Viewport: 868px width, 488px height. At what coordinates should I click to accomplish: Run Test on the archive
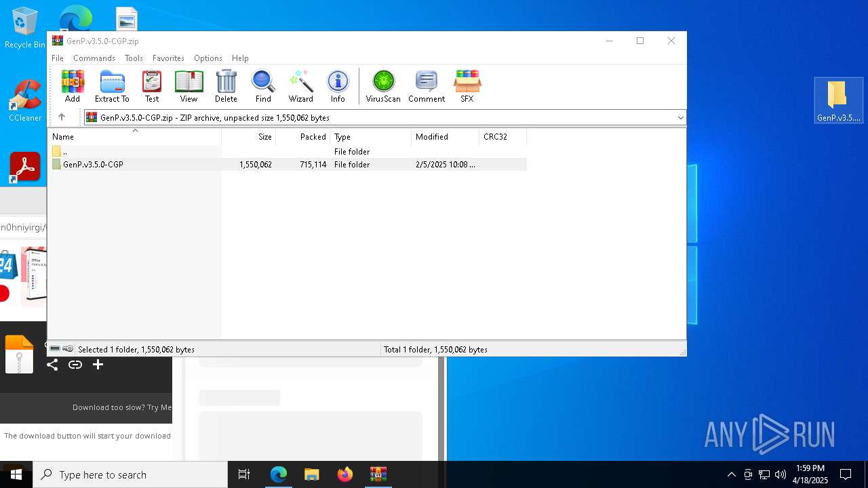click(152, 86)
